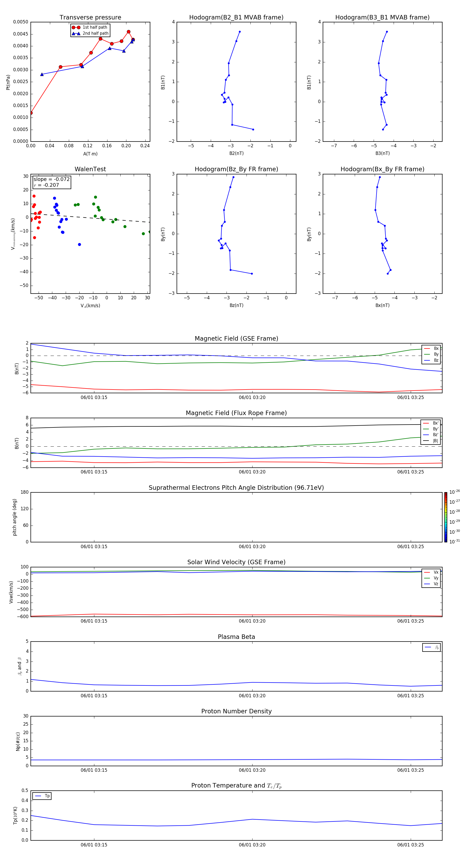This screenshot has width=473, height=868.
Task: Click the pitch angle distribution colorbar
Action: coord(445,517)
